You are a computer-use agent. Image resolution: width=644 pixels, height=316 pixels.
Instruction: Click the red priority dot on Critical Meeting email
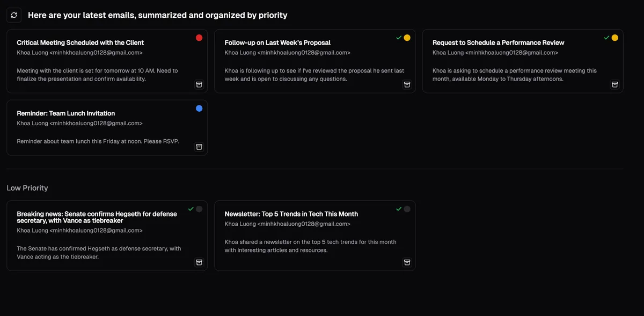click(x=199, y=38)
